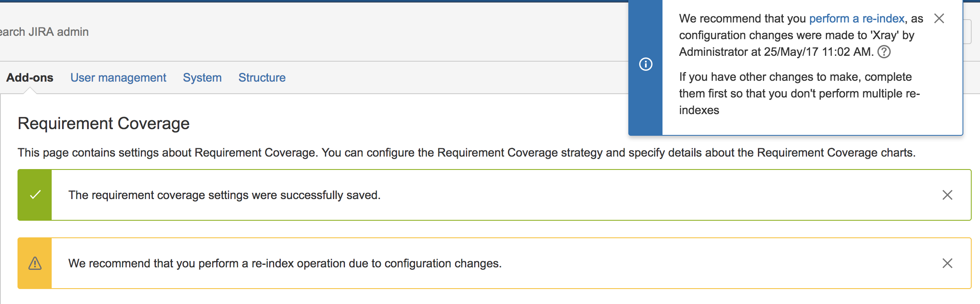This screenshot has width=980, height=304.
Task: Click the Requirement Coverage description paragraph
Action: tap(467, 153)
